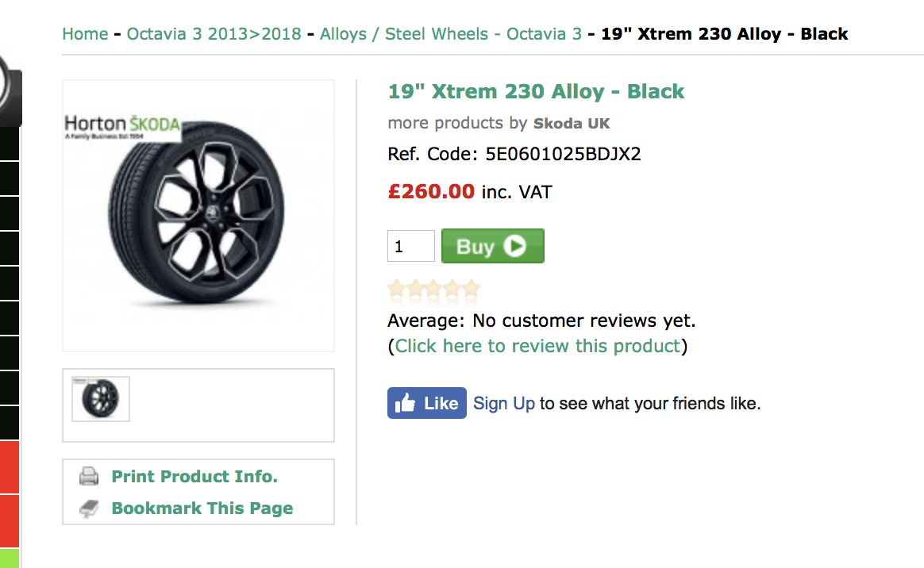Image resolution: width=924 pixels, height=568 pixels.
Task: Select the small wheel thumbnail below the main image
Action: tap(100, 398)
